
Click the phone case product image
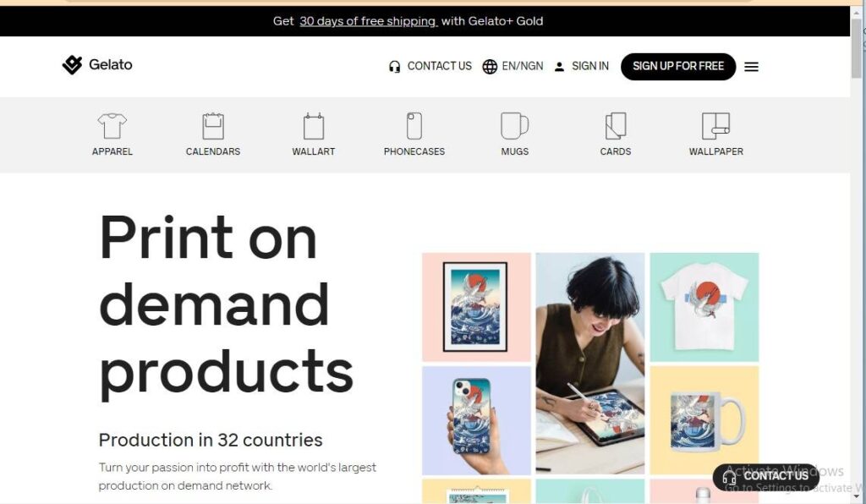(476, 420)
